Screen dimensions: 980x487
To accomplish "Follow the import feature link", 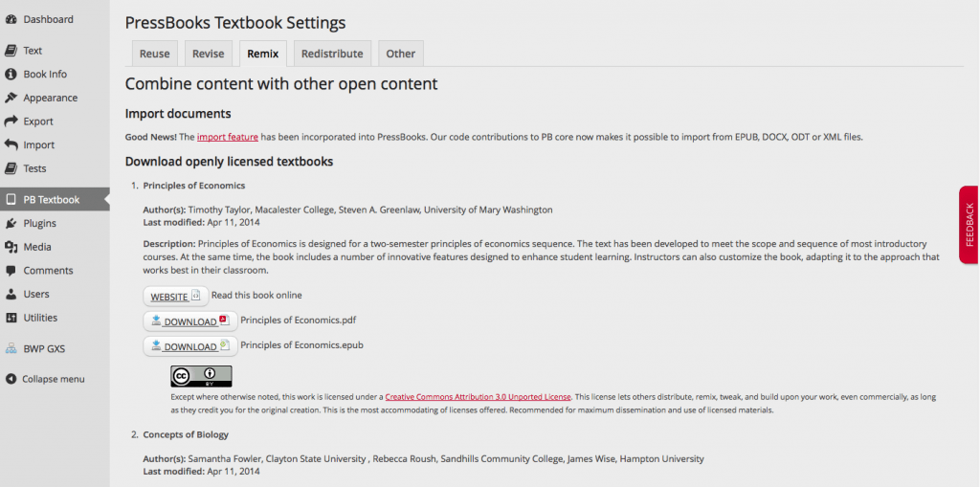I will pos(228,137).
